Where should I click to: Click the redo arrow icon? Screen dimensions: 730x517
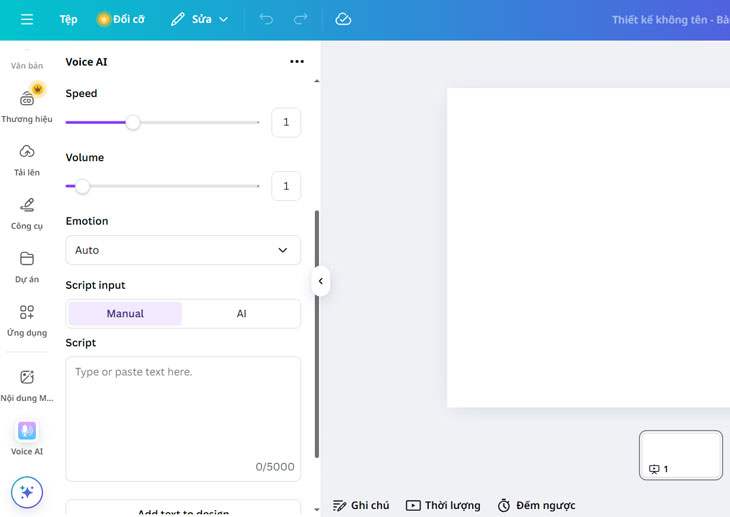[x=300, y=19]
